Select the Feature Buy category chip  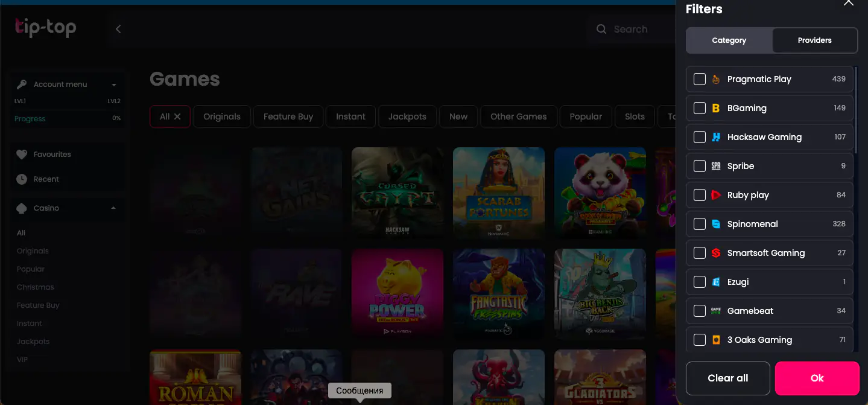coord(288,116)
